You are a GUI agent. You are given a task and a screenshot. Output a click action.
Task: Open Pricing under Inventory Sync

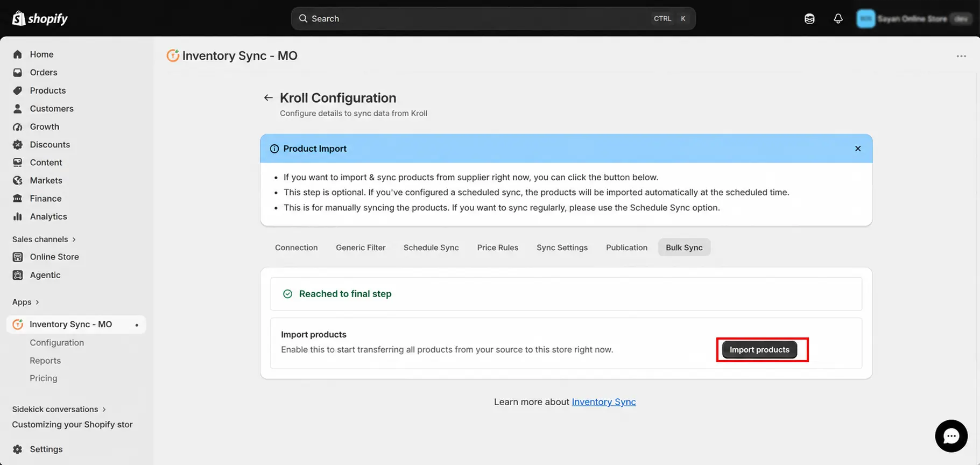tap(44, 378)
